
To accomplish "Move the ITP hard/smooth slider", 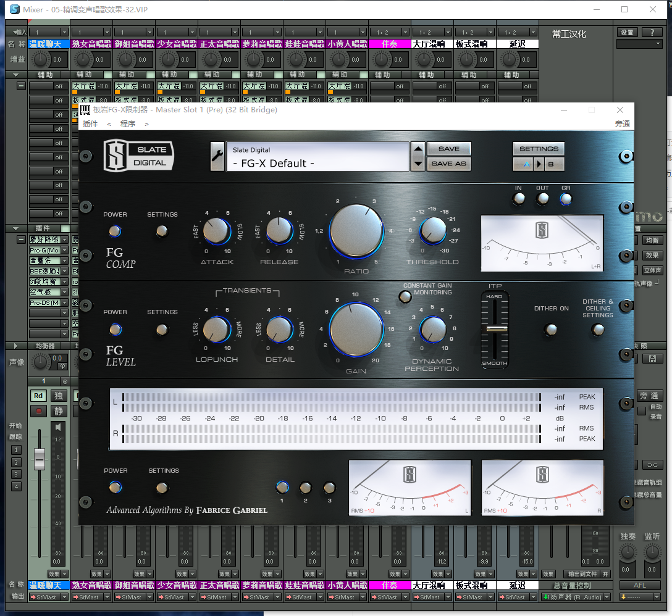I will click(x=497, y=328).
